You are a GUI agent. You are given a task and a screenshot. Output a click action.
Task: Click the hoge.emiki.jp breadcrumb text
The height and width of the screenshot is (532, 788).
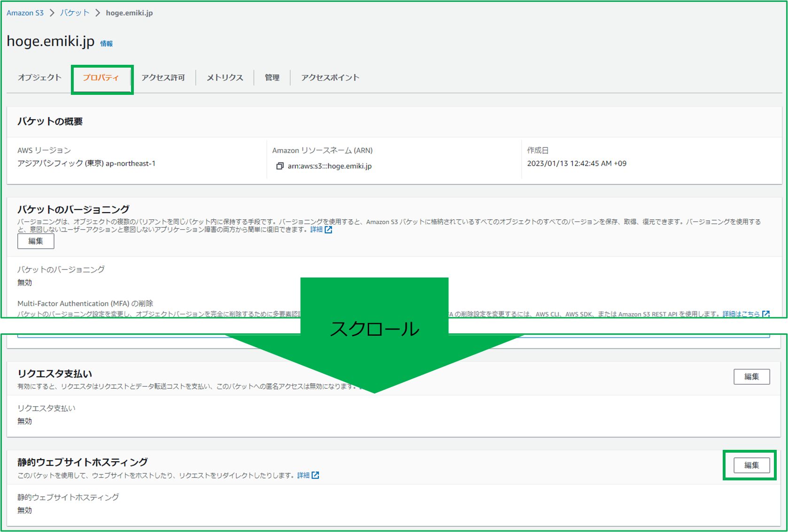pyautogui.click(x=129, y=13)
